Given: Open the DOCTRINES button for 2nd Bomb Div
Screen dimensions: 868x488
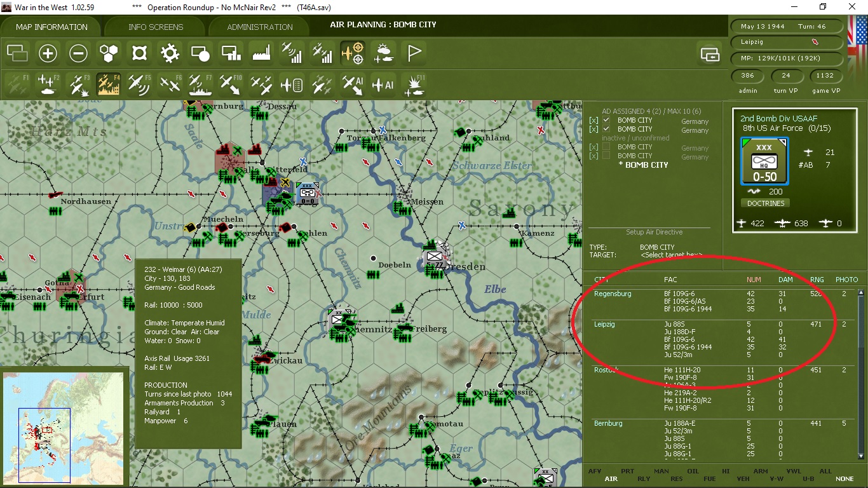Looking at the screenshot, I should click(765, 203).
